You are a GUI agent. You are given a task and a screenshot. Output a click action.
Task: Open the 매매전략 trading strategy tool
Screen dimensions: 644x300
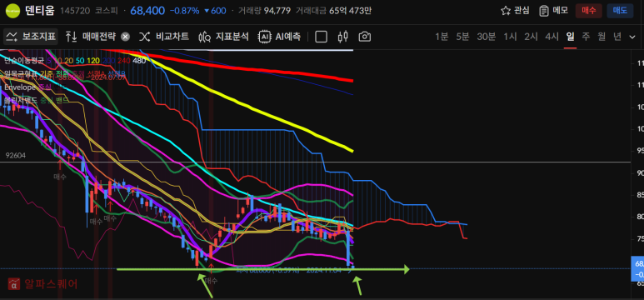coord(91,37)
